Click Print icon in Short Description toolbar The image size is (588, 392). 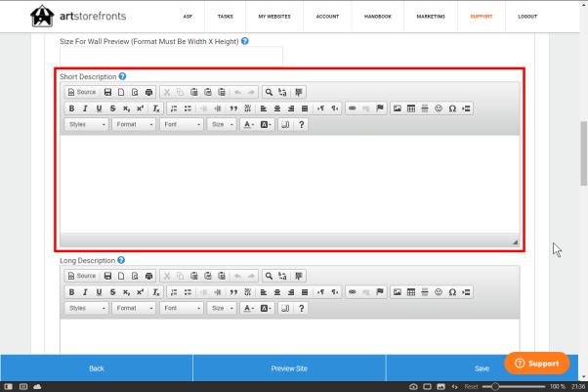pyautogui.click(x=148, y=92)
